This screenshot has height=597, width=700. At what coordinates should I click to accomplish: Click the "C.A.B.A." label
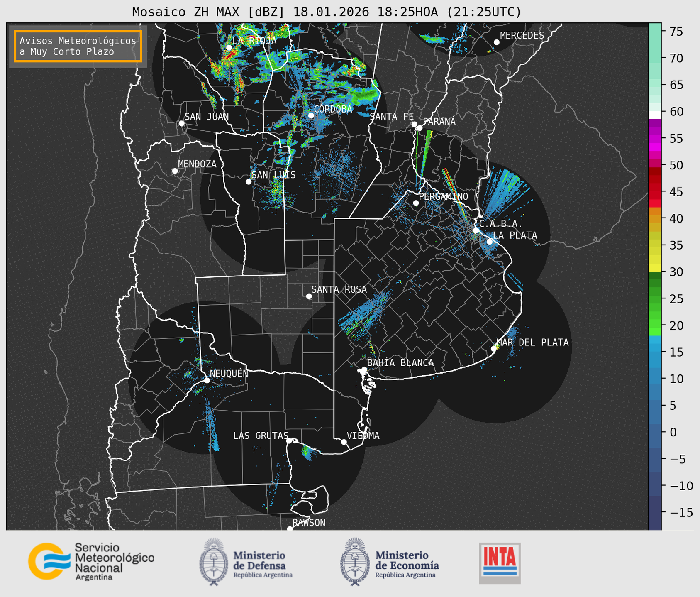pos(501,224)
